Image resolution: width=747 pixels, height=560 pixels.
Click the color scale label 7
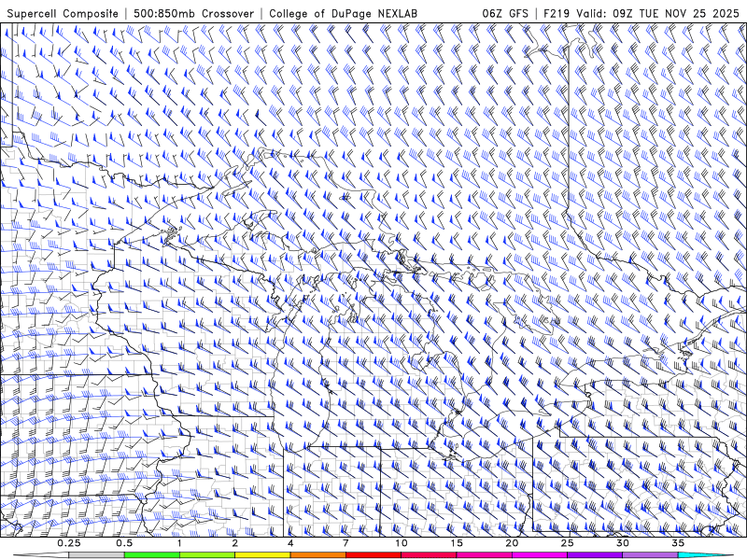345,543
